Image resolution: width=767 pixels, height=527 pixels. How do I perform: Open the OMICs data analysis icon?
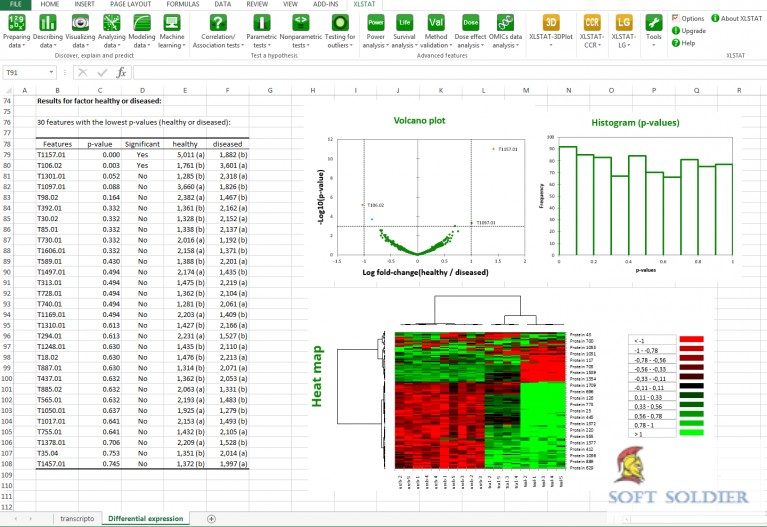(505, 23)
